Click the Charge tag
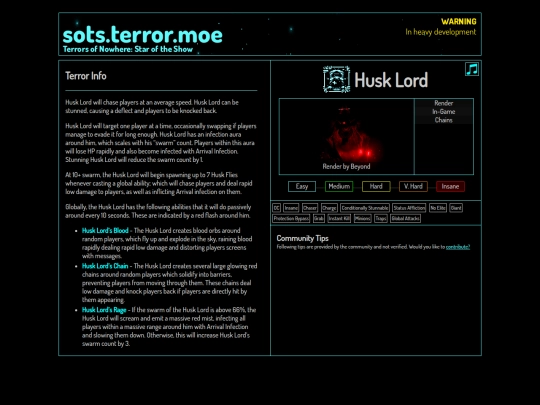Viewport: 540px width, 405px height. [x=329, y=208]
